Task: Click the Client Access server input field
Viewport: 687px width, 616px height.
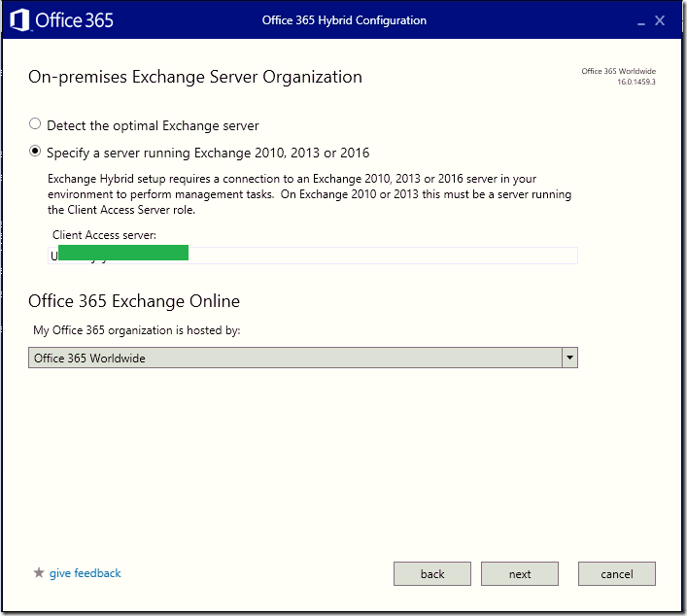Action: coord(312,256)
